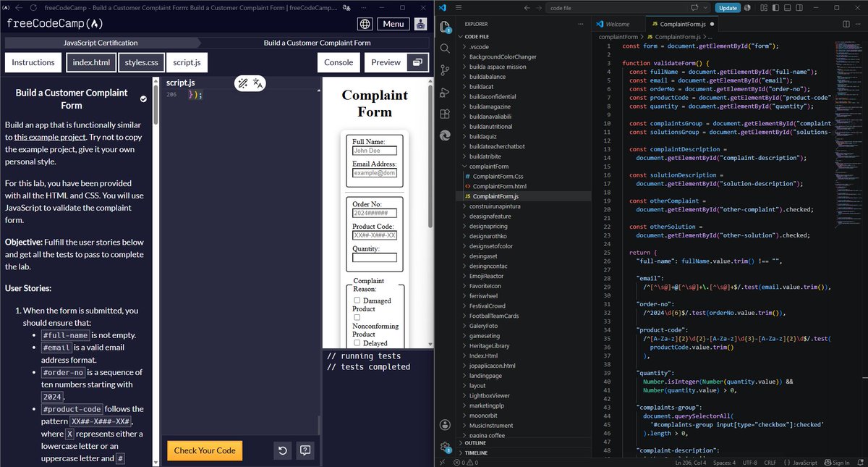Open the this example project link

(x=50, y=136)
